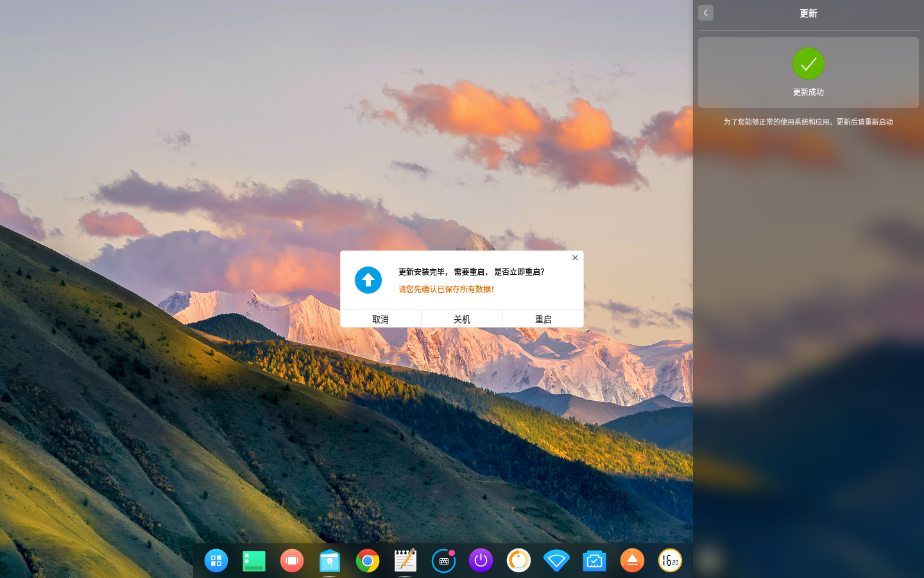Click the 更新安装完毕 dialog message
Viewport: 924px width, 578px height.
pyautogui.click(x=472, y=272)
